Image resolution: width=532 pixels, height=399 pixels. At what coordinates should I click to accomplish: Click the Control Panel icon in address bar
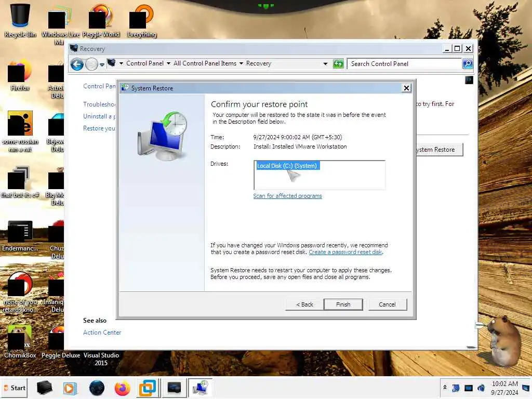[x=111, y=63]
